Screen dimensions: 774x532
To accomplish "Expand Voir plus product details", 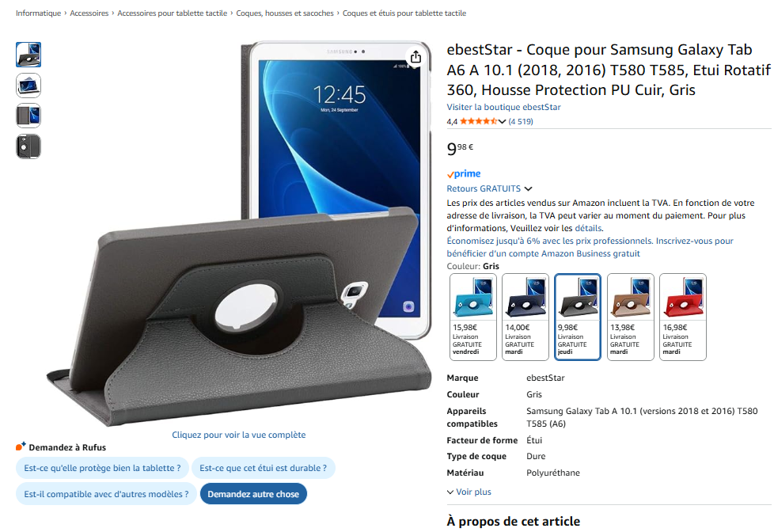I will point(469,492).
